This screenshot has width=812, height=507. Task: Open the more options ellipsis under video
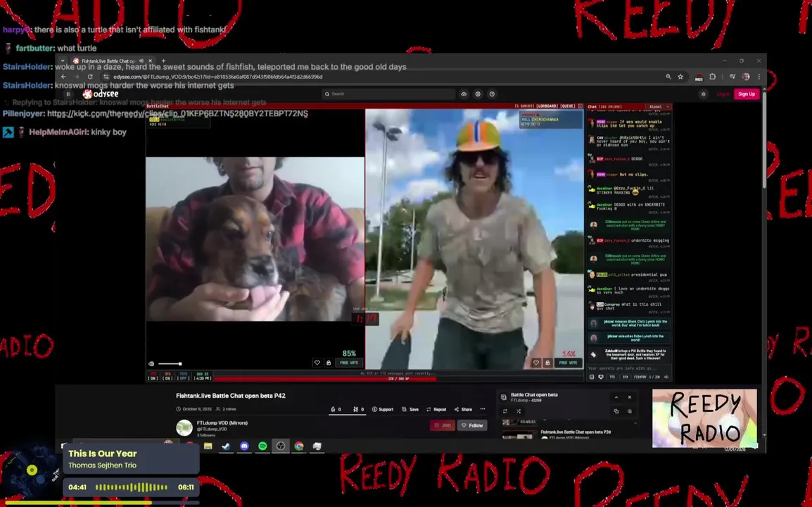point(482,409)
